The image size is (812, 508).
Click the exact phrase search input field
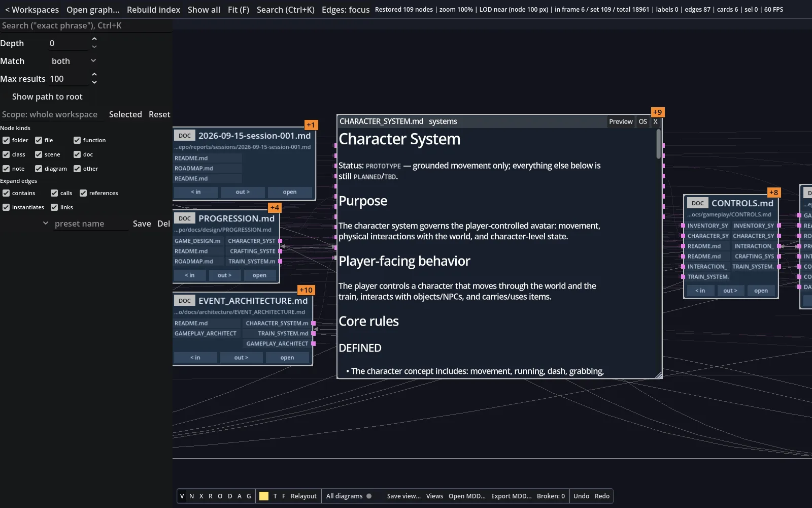[86, 25]
